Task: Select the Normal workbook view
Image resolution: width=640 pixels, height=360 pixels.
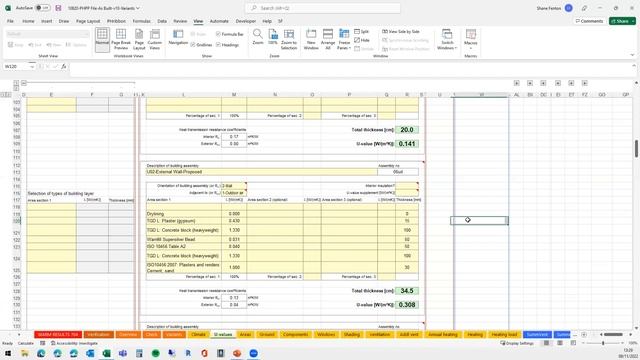Action: (x=102, y=39)
